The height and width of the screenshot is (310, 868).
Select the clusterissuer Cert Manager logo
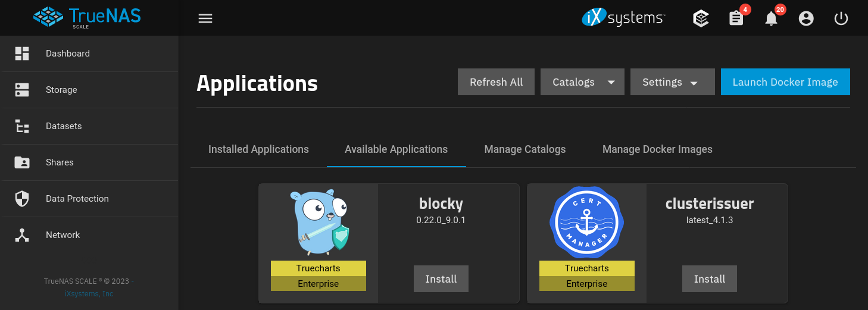(587, 223)
